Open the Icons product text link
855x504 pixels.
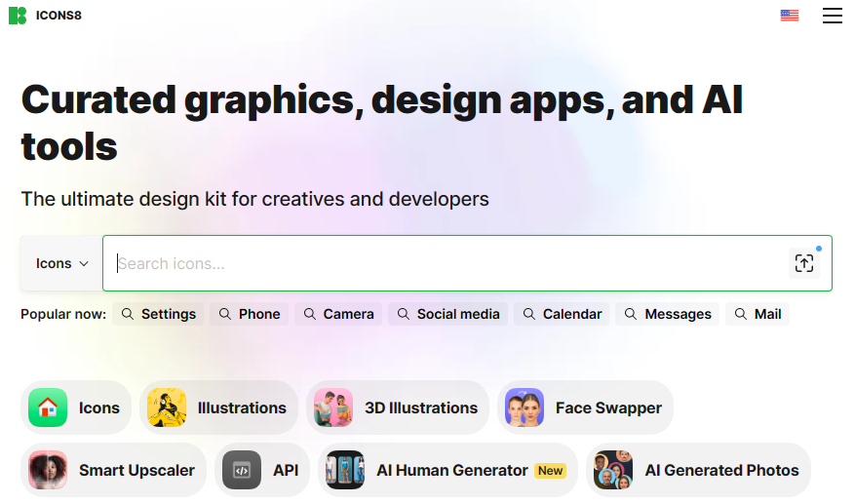pyautogui.click(x=99, y=408)
